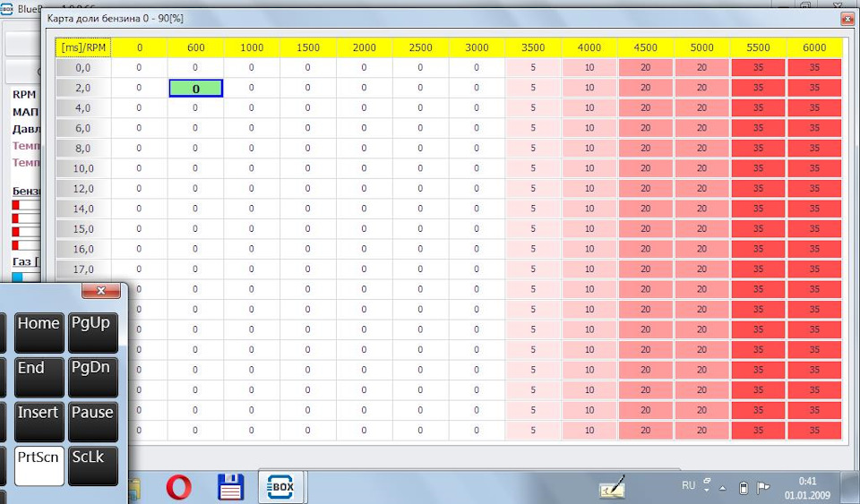This screenshot has height=504, width=860.
Task: Open the Action Center flag icon
Action: coord(763,488)
